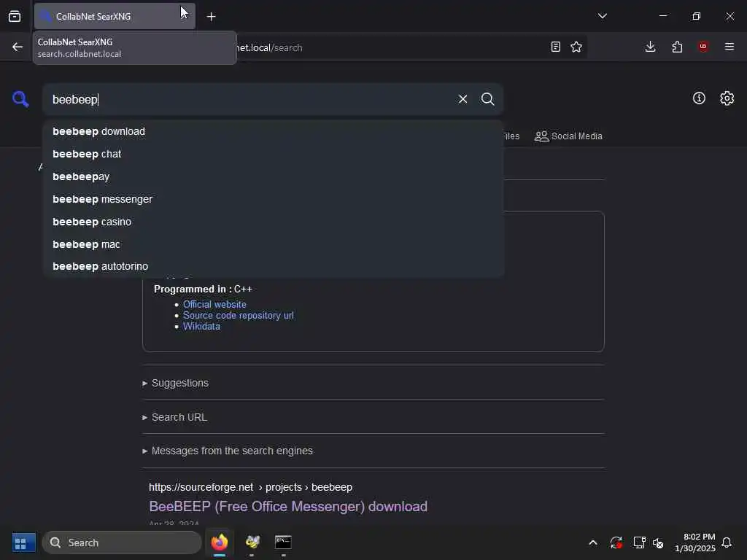
Task: Choose suggestion beebeepay
Action: [x=273, y=176]
